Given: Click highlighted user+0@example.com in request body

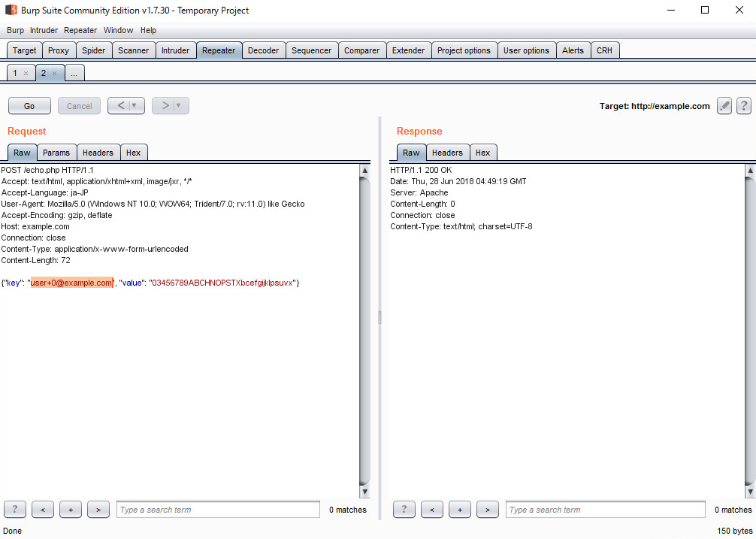Looking at the screenshot, I should point(71,283).
